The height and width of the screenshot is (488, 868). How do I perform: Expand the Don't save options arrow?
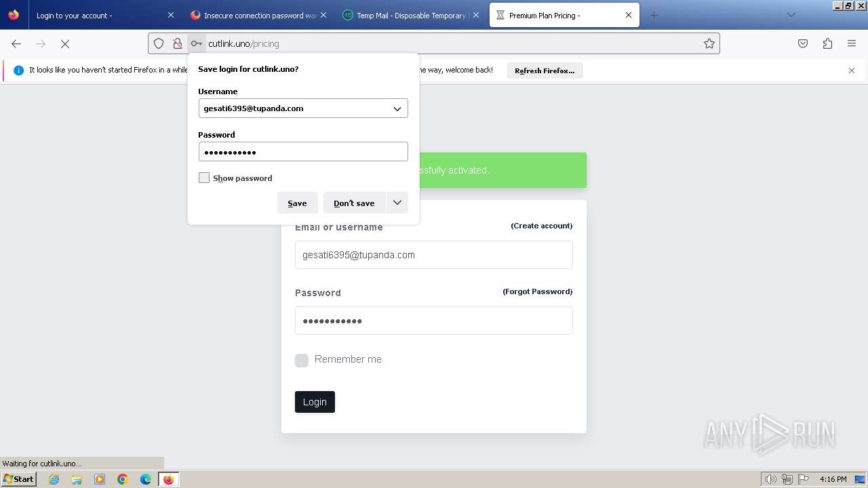pos(397,203)
